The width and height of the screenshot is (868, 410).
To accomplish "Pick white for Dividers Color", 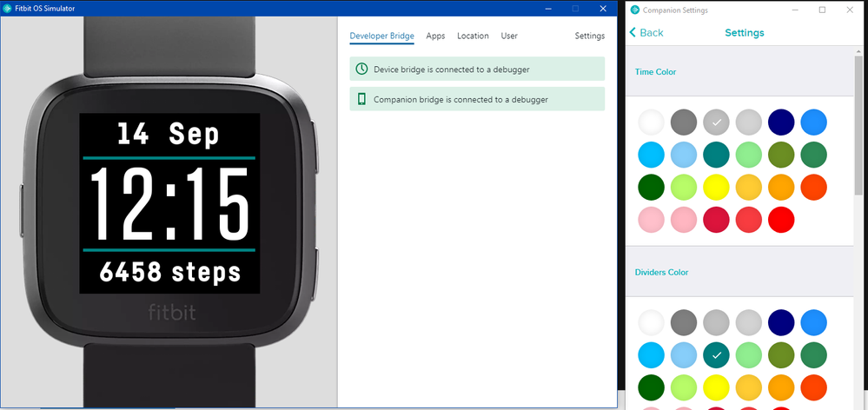I will pos(651,322).
